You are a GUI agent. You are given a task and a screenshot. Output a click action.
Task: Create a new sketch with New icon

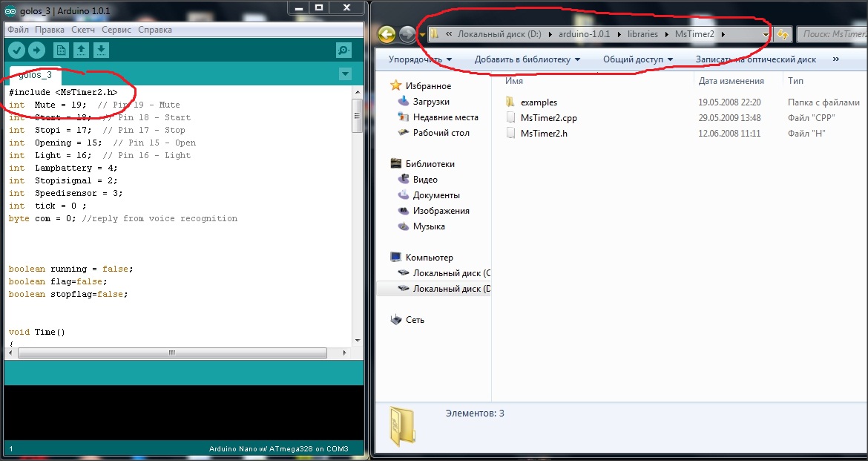pyautogui.click(x=61, y=50)
